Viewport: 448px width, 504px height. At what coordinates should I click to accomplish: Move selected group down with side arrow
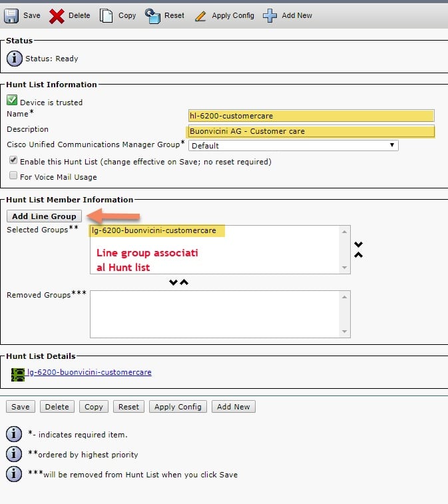pyautogui.click(x=358, y=244)
